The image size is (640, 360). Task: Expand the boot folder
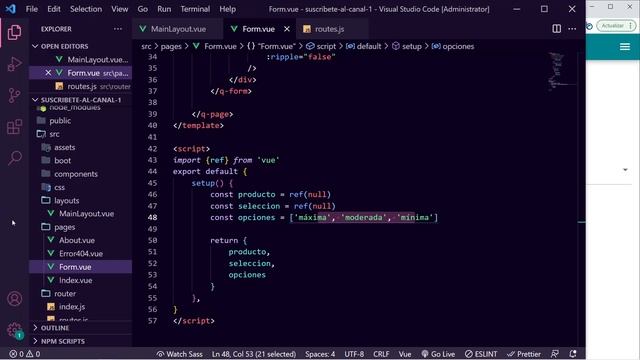(56, 161)
